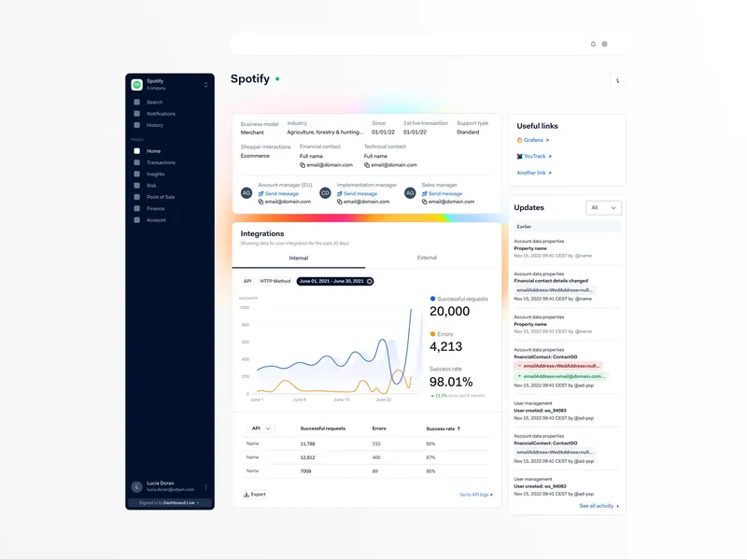
Task: Open the Go to API logs link
Action: (x=476, y=495)
